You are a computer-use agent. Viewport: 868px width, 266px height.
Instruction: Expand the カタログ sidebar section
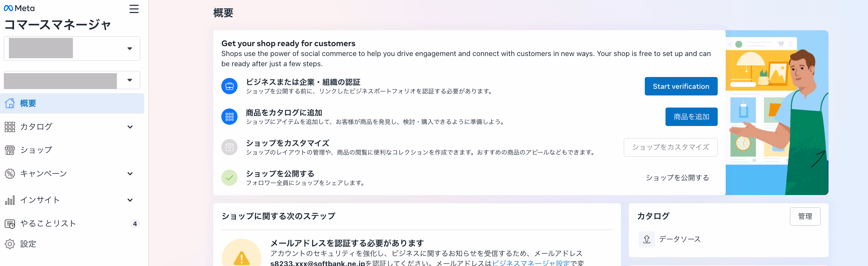click(x=130, y=127)
